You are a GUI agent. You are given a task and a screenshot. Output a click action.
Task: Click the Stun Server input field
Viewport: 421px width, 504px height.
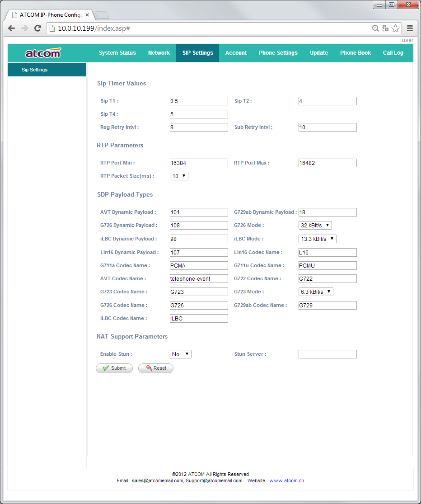coord(327,354)
